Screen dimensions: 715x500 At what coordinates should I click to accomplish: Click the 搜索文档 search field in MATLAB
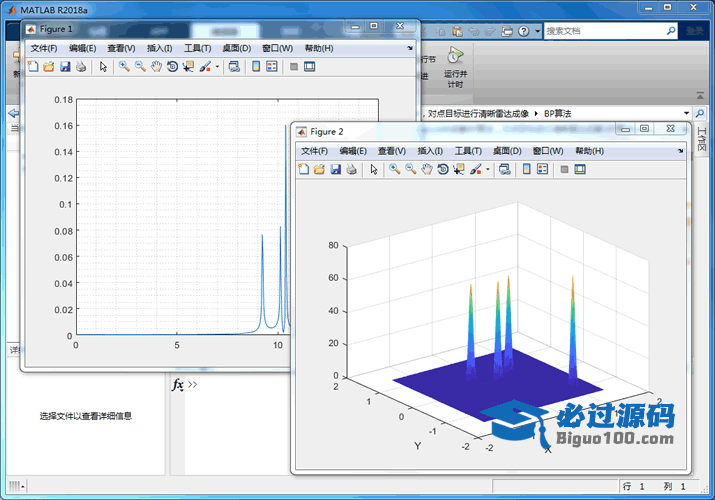[605, 31]
